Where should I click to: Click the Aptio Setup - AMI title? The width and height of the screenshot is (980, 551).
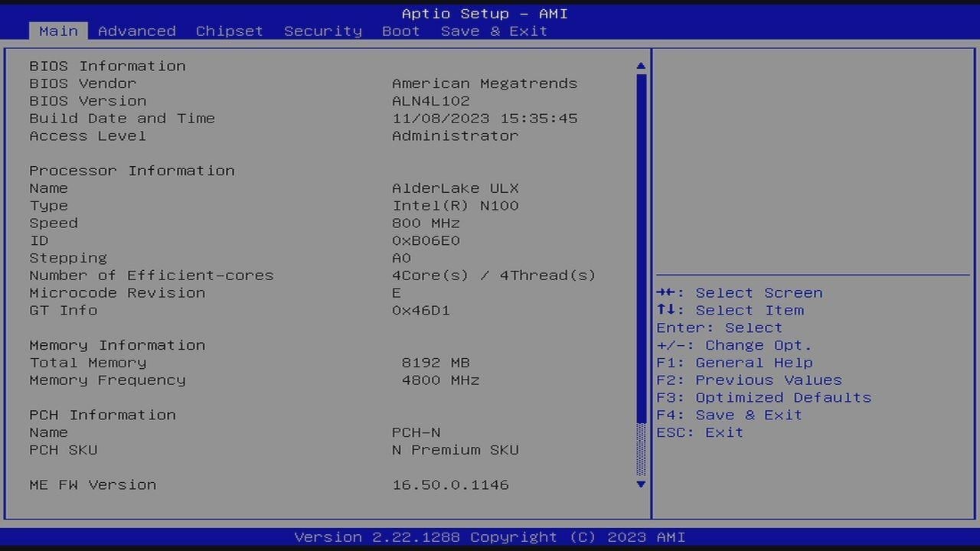pos(485,14)
